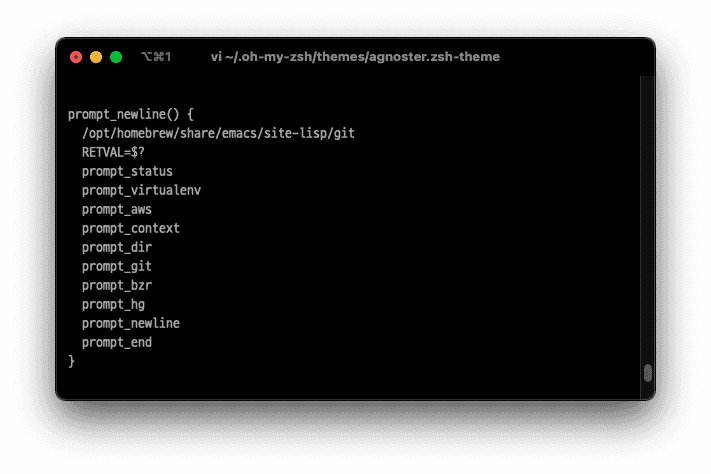Click the window title showing agnoster.zsh-theme path
711x474 pixels.
tap(355, 57)
